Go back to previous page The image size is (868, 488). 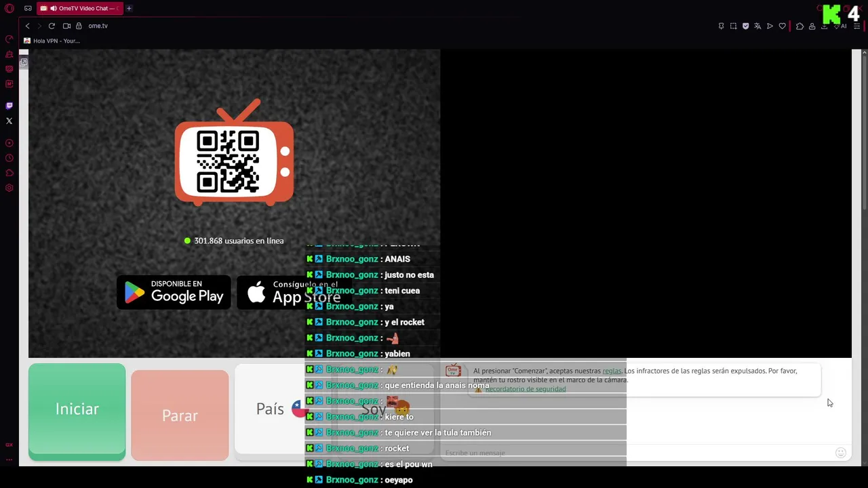27,26
